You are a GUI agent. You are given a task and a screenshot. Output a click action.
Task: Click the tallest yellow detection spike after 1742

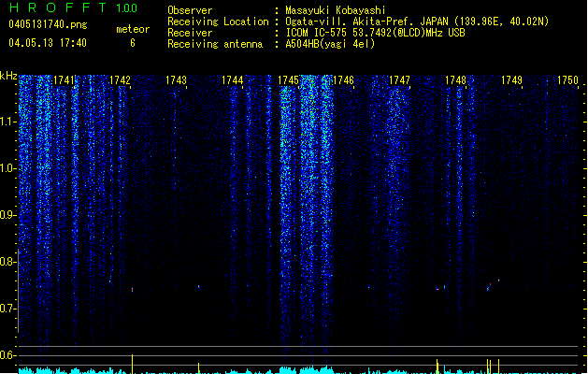coord(133,364)
